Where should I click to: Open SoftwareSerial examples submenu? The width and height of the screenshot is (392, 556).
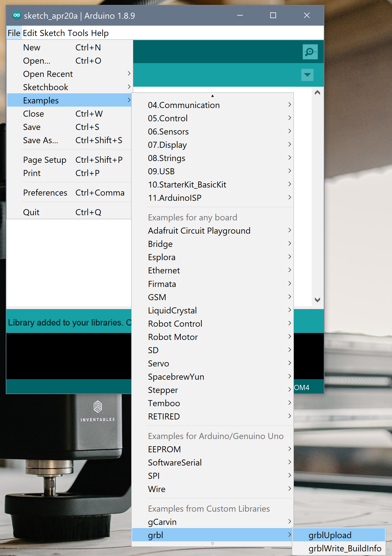(212, 463)
